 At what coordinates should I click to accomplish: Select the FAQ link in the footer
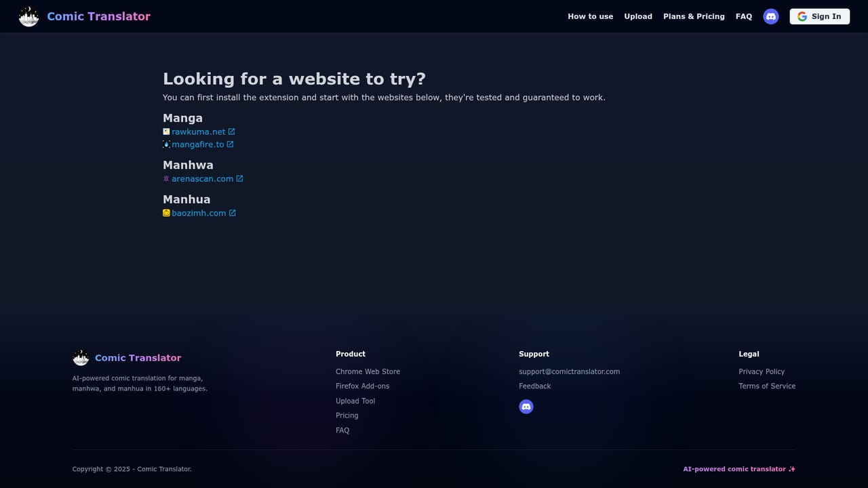pos(342,430)
